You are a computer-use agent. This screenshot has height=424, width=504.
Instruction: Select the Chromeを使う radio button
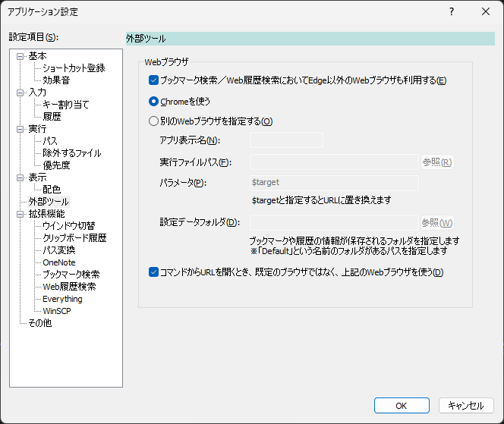click(x=153, y=101)
